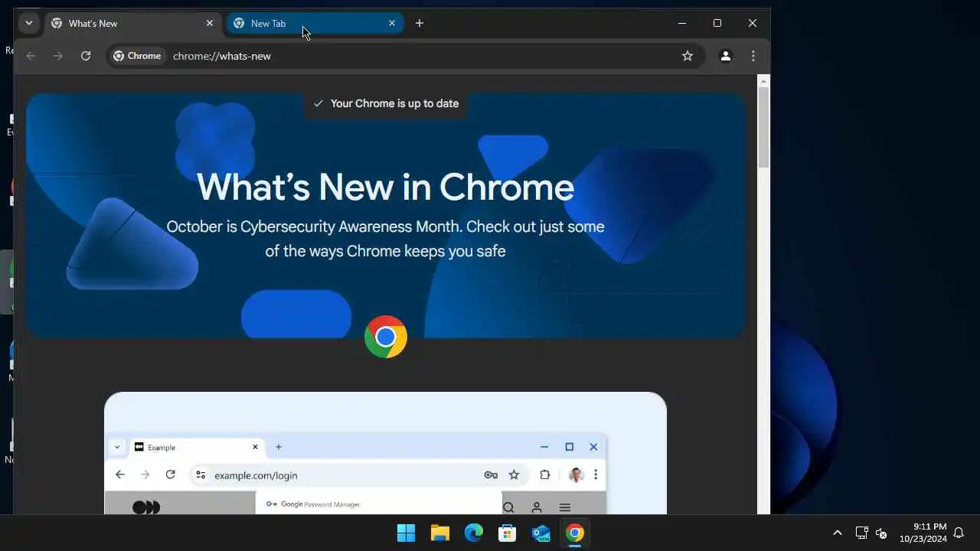The width and height of the screenshot is (980, 551).
Task: Open a new tab with plus button
Action: point(420,23)
